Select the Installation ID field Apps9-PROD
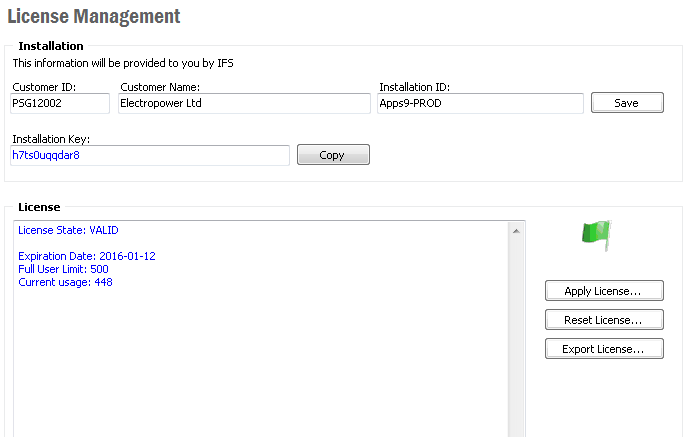The width and height of the screenshot is (690, 437). point(480,103)
